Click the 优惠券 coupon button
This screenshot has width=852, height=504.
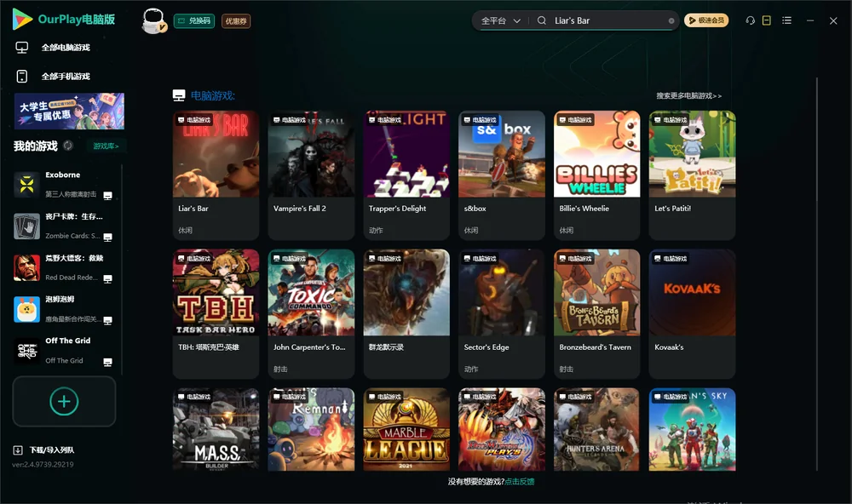click(x=236, y=20)
